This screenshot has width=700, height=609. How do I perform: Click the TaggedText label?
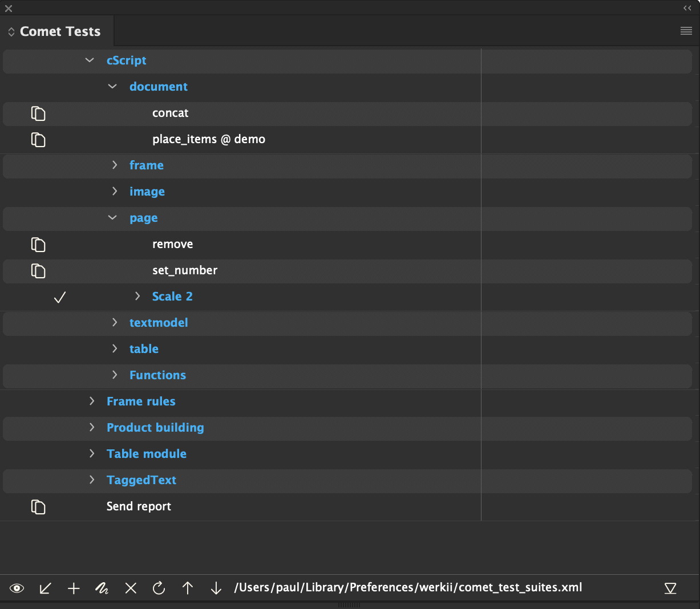141,481
